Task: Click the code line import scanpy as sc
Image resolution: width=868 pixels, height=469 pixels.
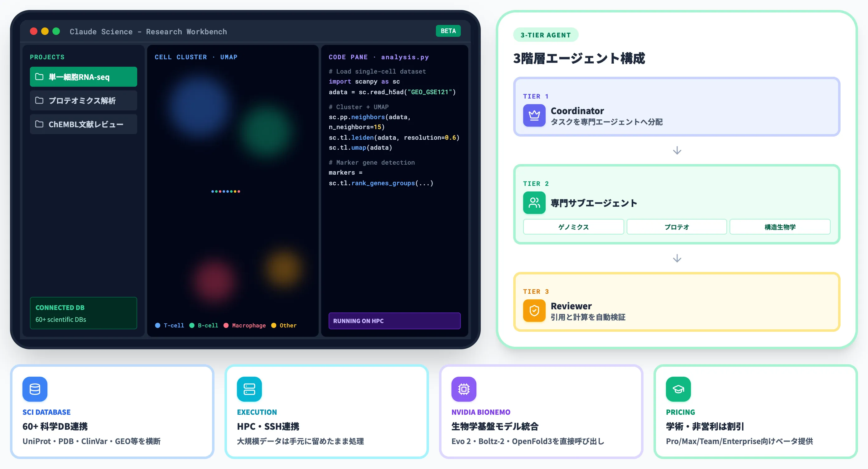Action: click(364, 81)
